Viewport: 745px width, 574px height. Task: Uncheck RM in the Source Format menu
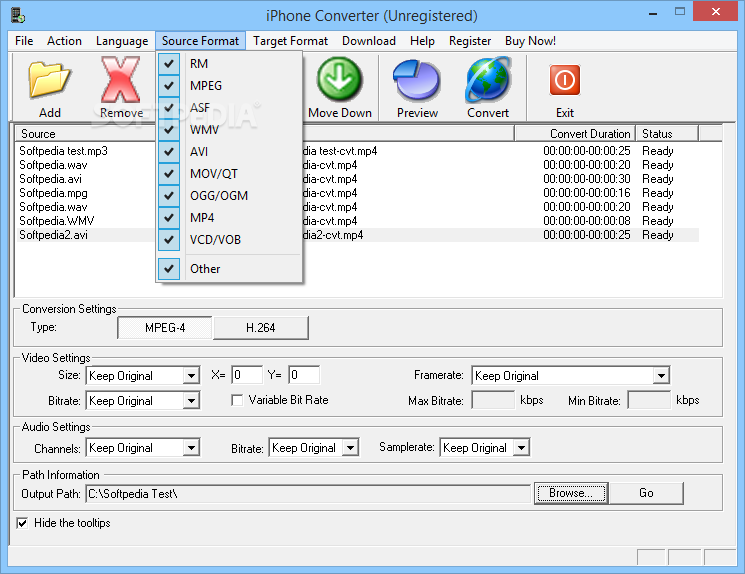click(x=230, y=64)
